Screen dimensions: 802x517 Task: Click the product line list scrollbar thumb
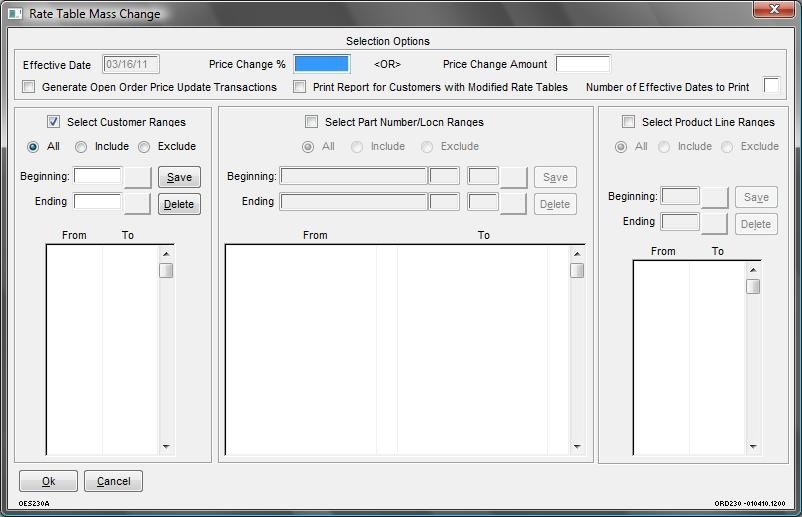point(753,286)
